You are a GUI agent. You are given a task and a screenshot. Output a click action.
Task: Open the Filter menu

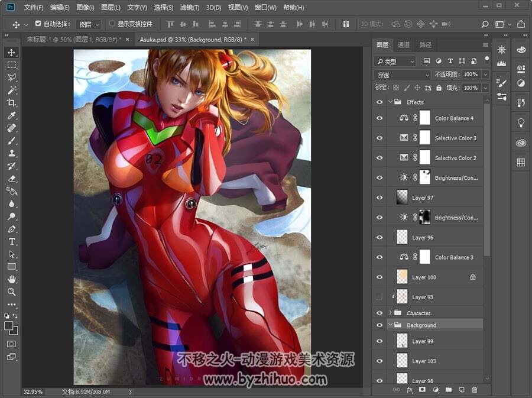189,7
